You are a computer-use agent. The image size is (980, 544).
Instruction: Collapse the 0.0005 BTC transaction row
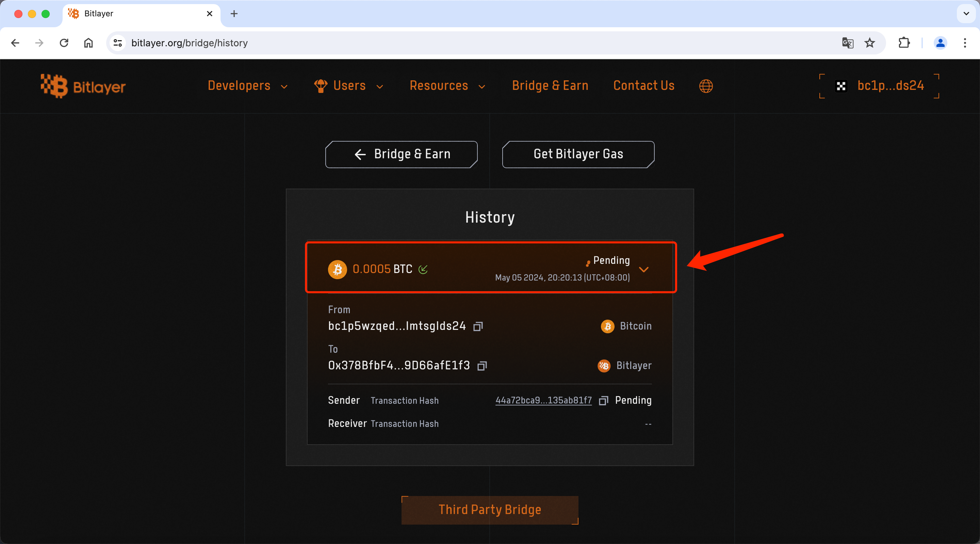click(x=643, y=270)
